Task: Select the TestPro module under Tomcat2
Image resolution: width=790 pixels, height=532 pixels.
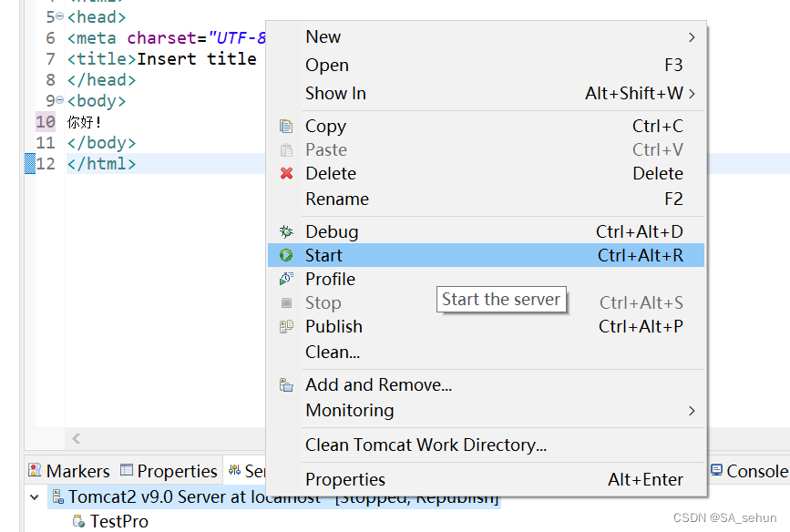Action: (x=118, y=522)
